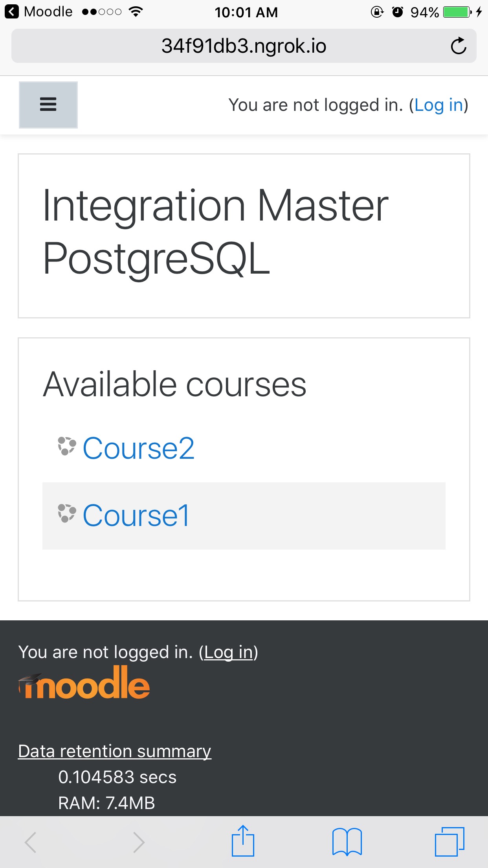This screenshot has width=488, height=868.
Task: Return to Moodle app via back chevron
Action: (12, 12)
